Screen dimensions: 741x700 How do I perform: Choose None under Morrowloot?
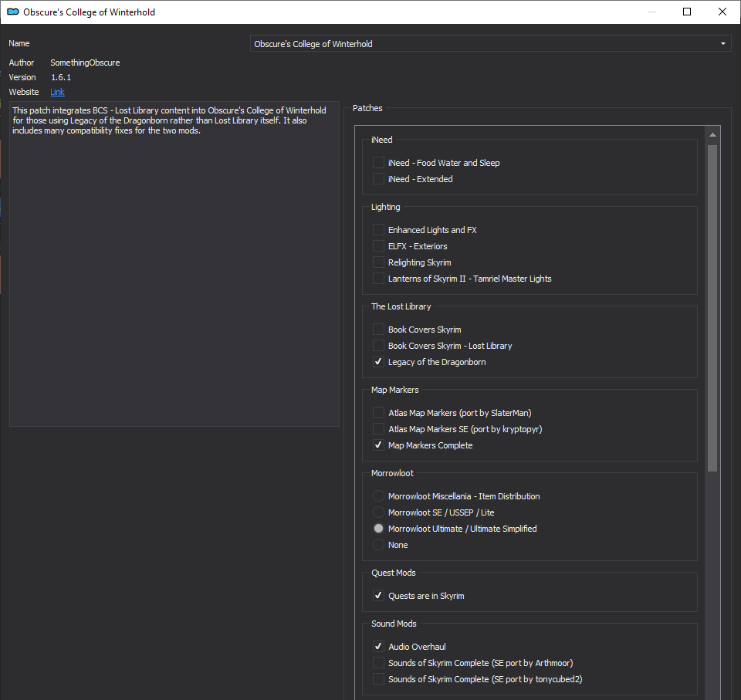tap(378, 545)
